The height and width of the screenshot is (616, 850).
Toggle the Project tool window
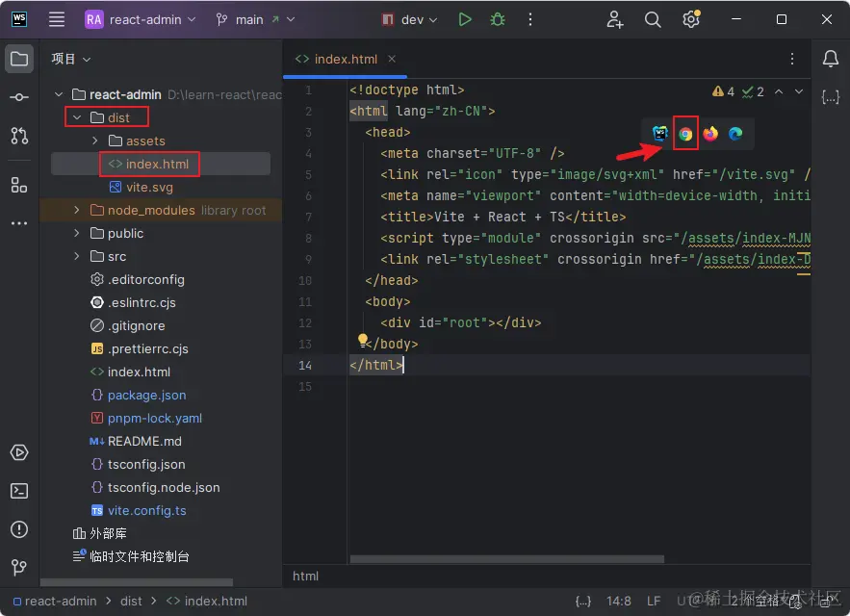pyautogui.click(x=19, y=59)
